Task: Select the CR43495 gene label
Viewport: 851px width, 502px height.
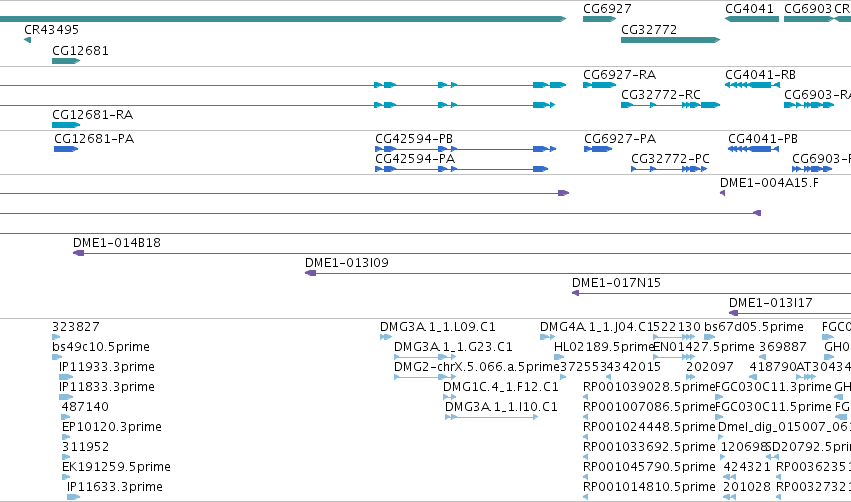Action: [x=52, y=29]
